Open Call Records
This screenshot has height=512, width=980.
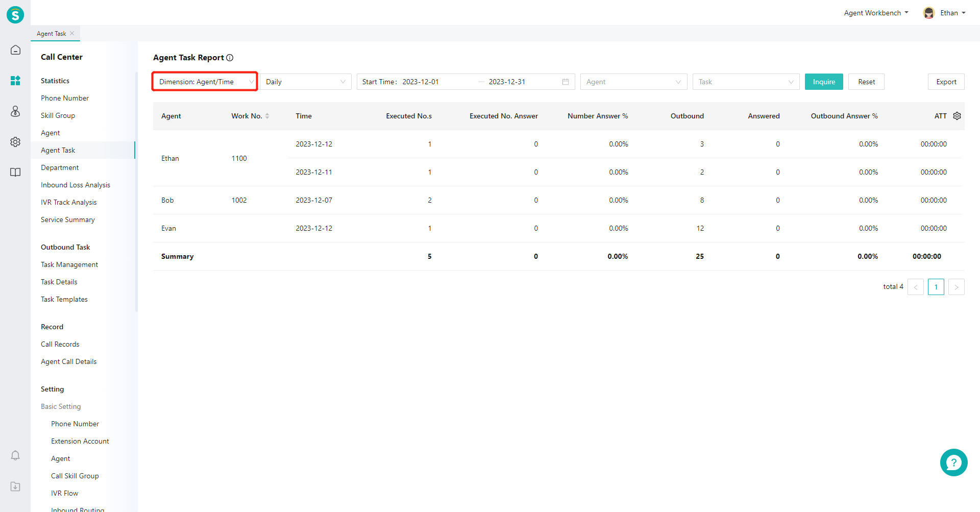pyautogui.click(x=60, y=344)
